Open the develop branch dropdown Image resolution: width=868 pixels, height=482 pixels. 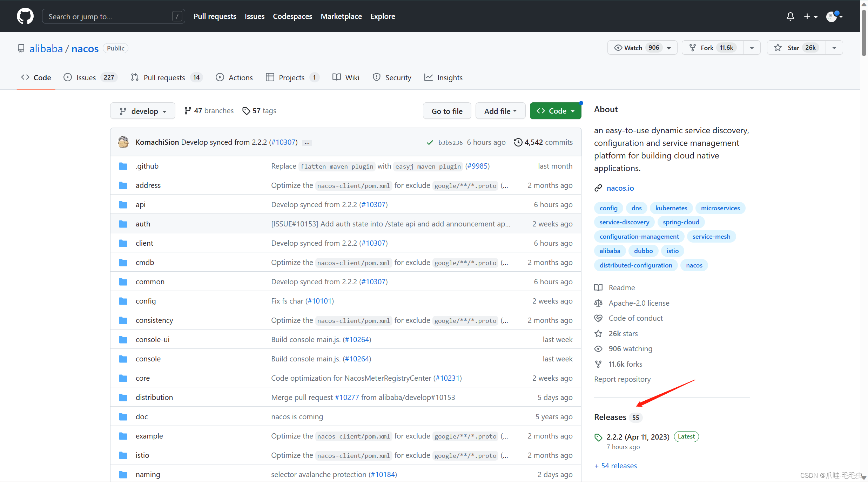point(142,111)
